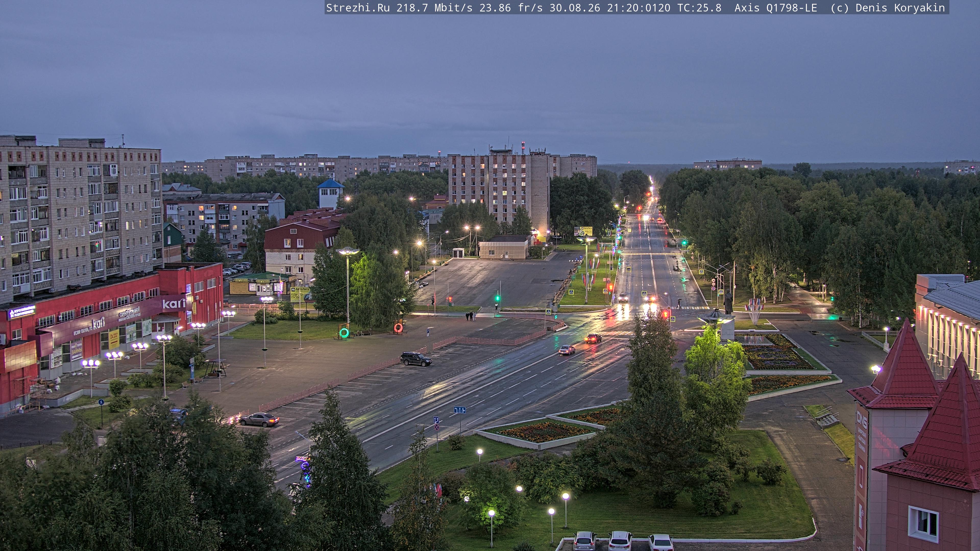Click the green traffic light near the square
Screen dimensions: 980x551
(x=497, y=298)
